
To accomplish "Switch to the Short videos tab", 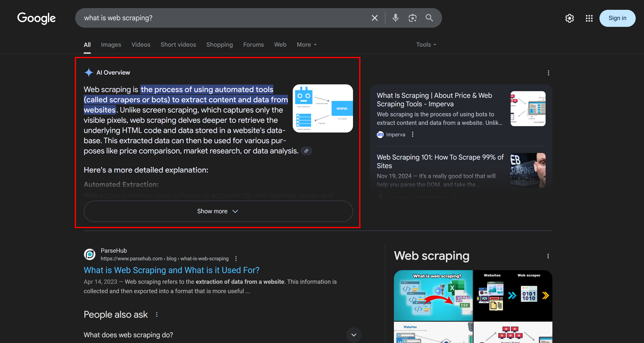I will (x=178, y=45).
